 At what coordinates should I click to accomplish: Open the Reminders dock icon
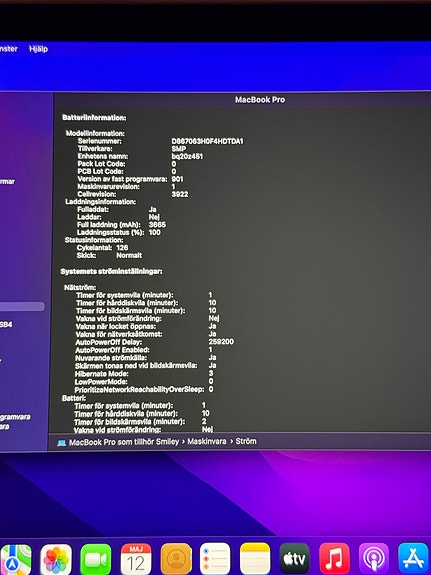coord(215,559)
